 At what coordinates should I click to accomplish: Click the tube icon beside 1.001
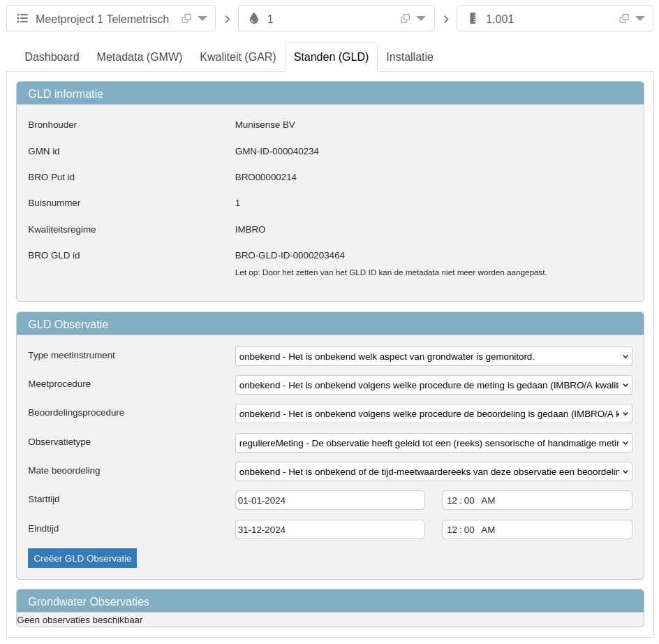pos(472,19)
